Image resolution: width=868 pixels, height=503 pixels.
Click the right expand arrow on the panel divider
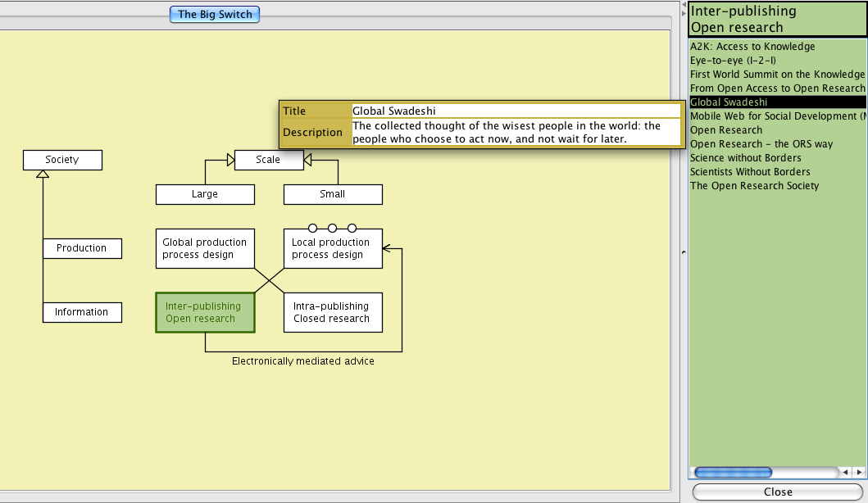tap(684, 13)
